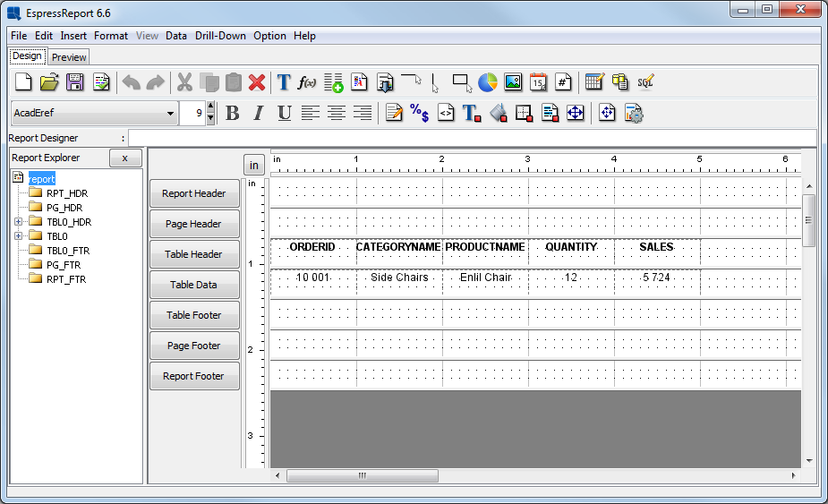Insert horizontal line tool
This screenshot has height=504, width=828.
[x=411, y=80]
